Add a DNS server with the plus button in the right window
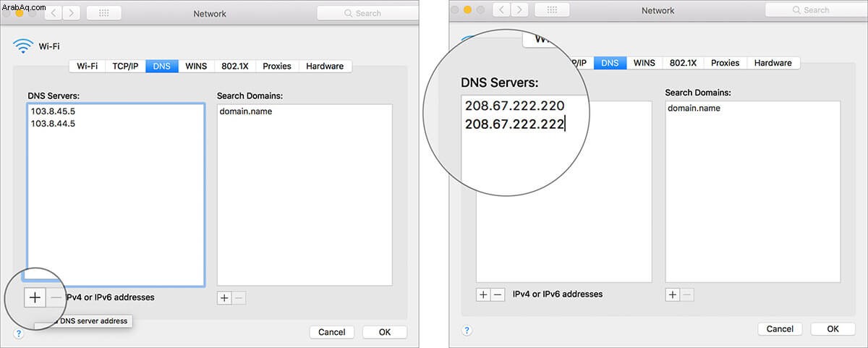The height and width of the screenshot is (348, 868). [483, 294]
